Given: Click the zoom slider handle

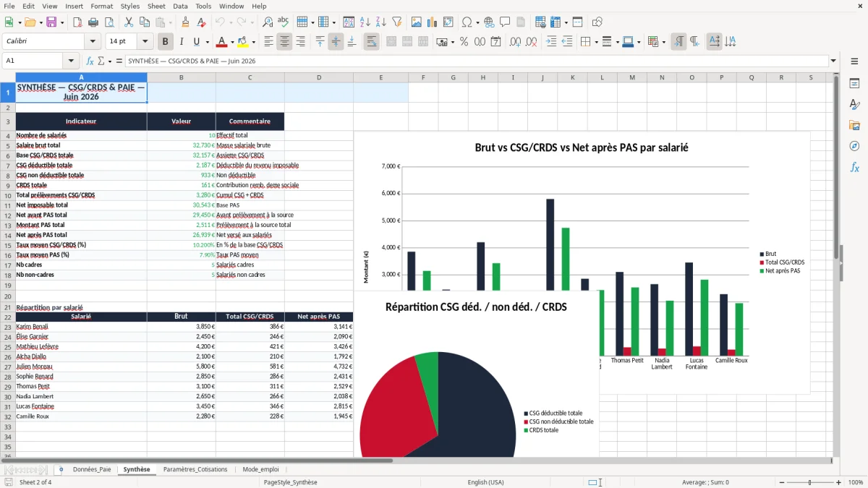Looking at the screenshot, I should (x=809, y=482).
